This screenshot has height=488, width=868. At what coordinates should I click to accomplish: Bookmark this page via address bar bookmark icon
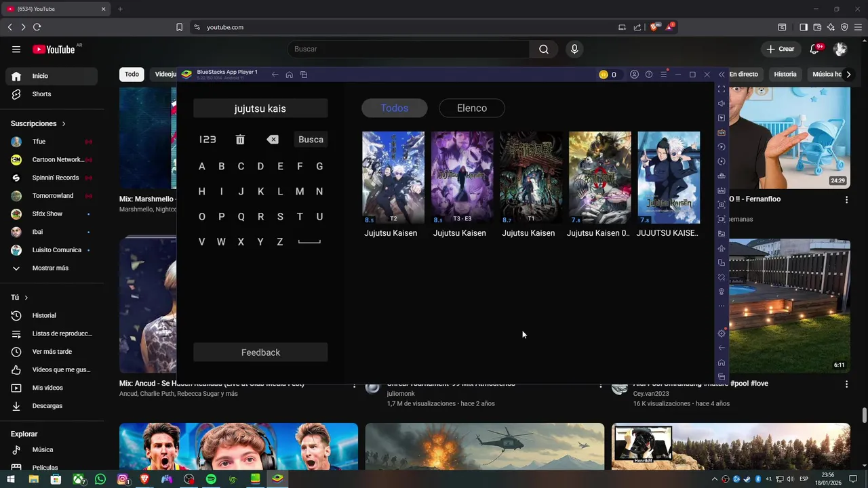[x=180, y=27]
